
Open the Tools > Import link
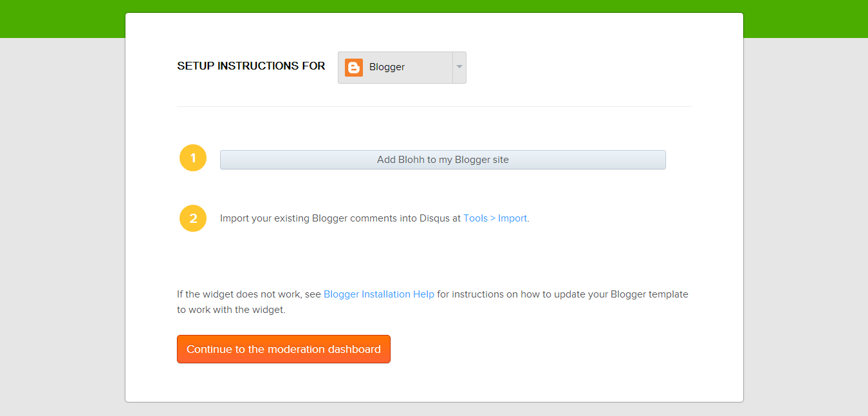click(495, 218)
